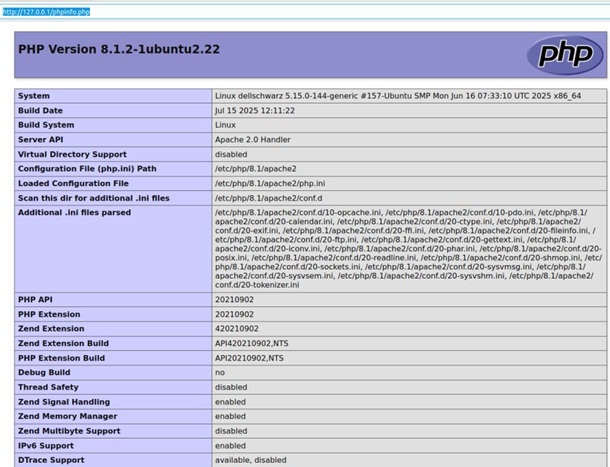Screen dimensions: 610x467
Task: Select the Additional .ini files parsed label
Action: point(74,212)
